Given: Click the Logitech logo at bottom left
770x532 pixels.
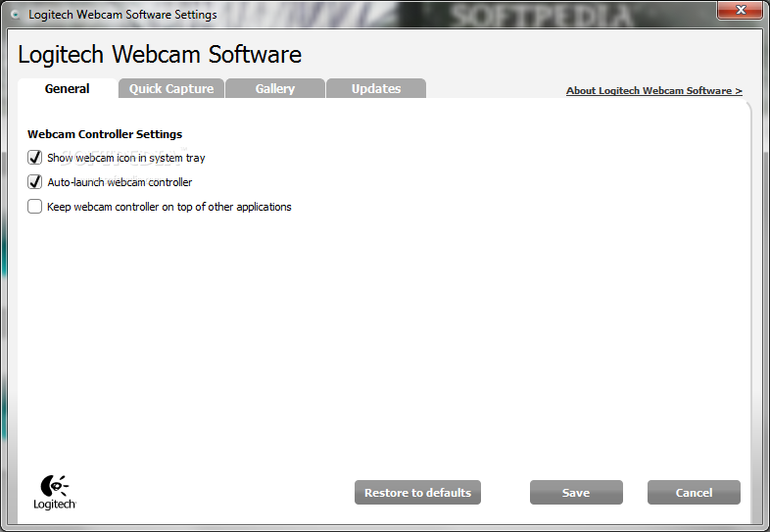Looking at the screenshot, I should 55,492.
